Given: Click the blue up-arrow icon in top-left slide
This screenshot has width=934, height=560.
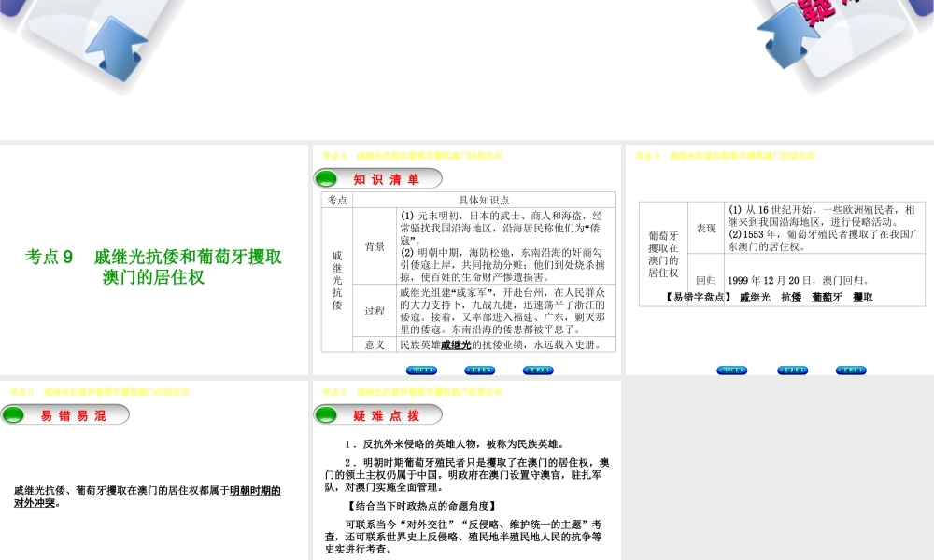Looking at the screenshot, I should (x=118, y=47).
